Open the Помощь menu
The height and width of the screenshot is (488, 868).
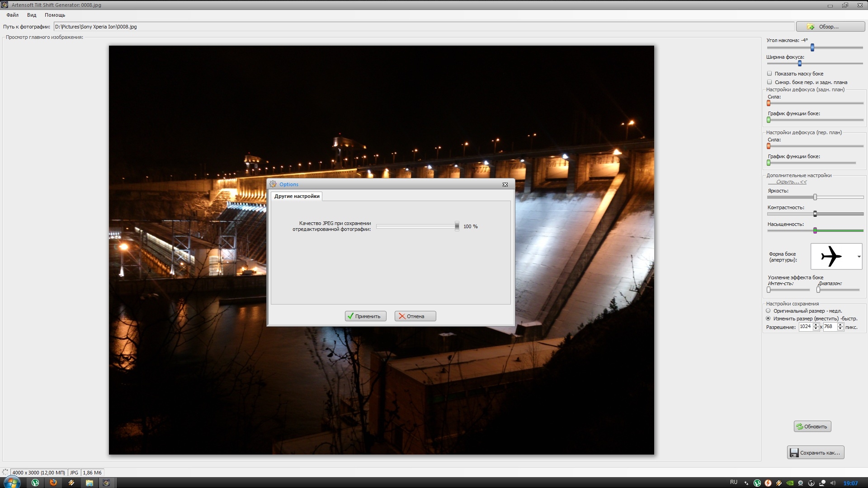coord(55,15)
